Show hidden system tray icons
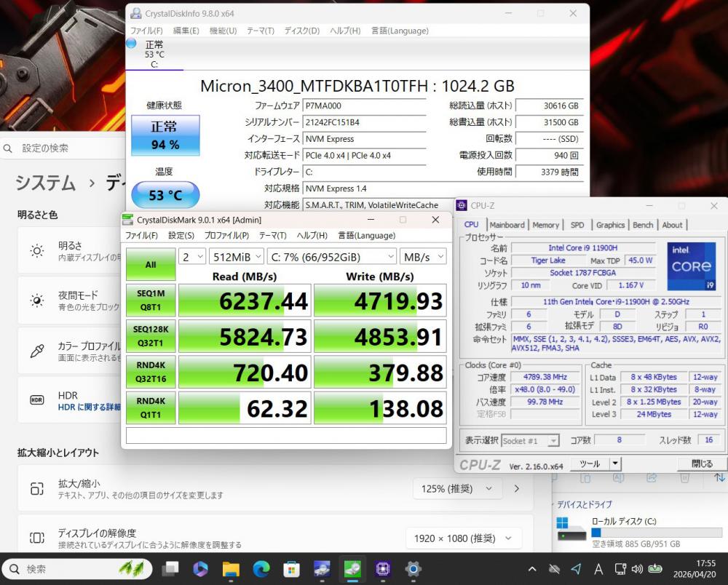The width and height of the screenshot is (728, 585). point(532,569)
